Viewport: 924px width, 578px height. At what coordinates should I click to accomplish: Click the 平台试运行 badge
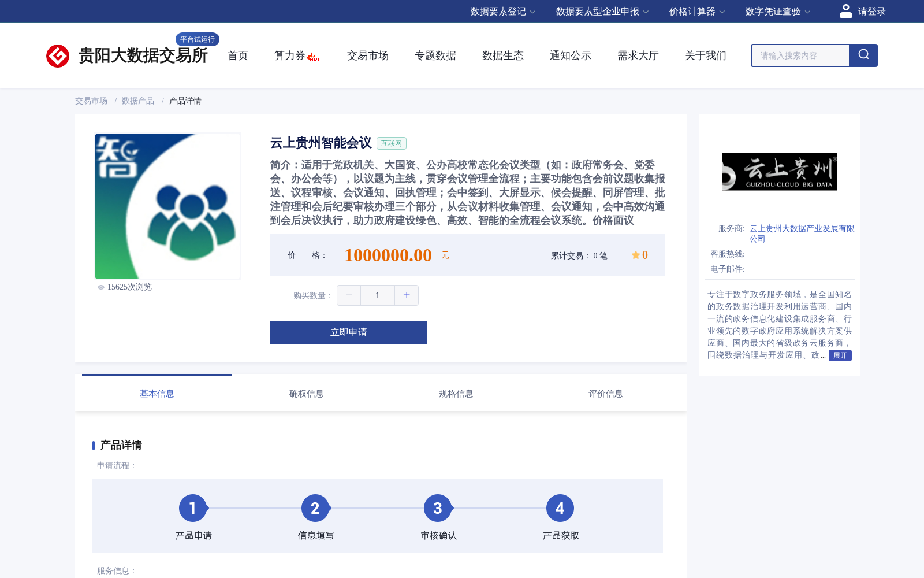click(198, 39)
